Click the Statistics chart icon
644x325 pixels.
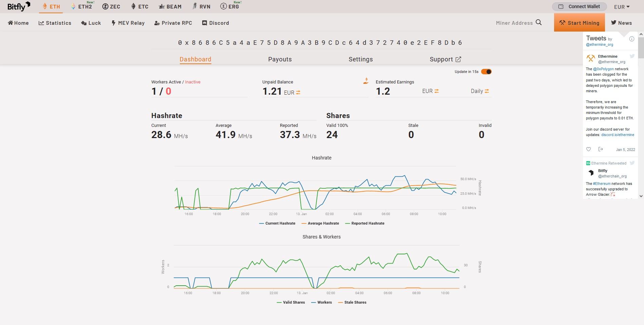(x=41, y=23)
